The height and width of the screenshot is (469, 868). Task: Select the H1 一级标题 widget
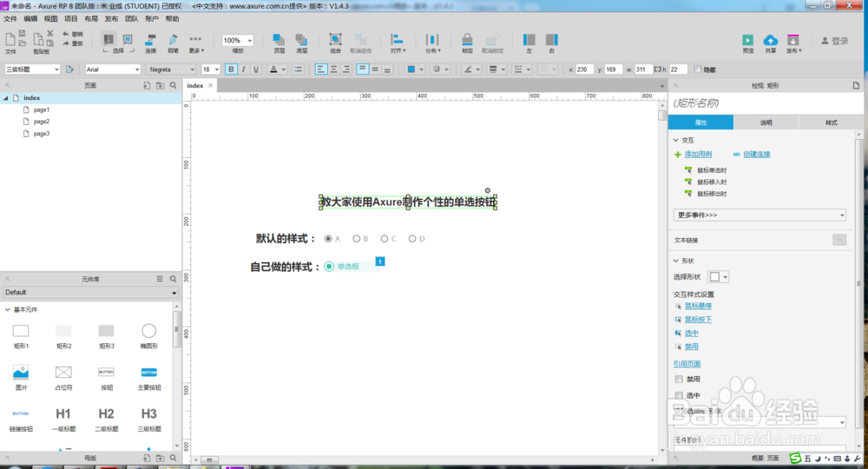(63, 419)
